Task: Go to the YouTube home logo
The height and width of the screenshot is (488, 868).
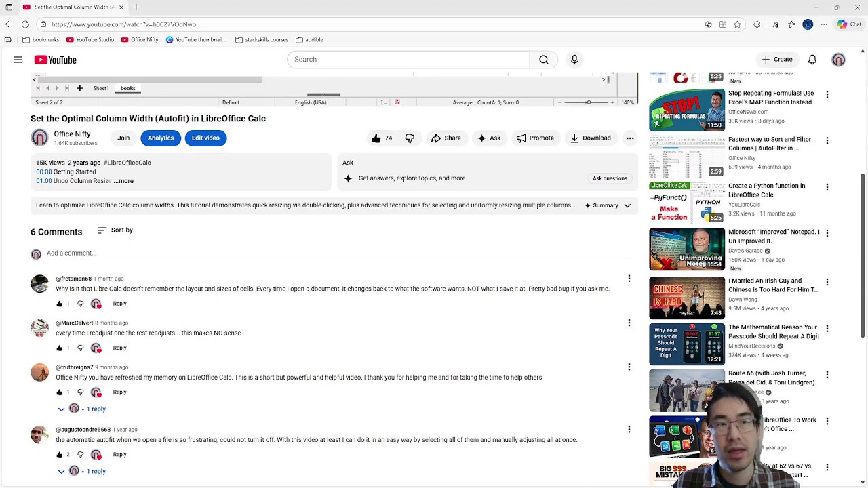Action: point(56,60)
